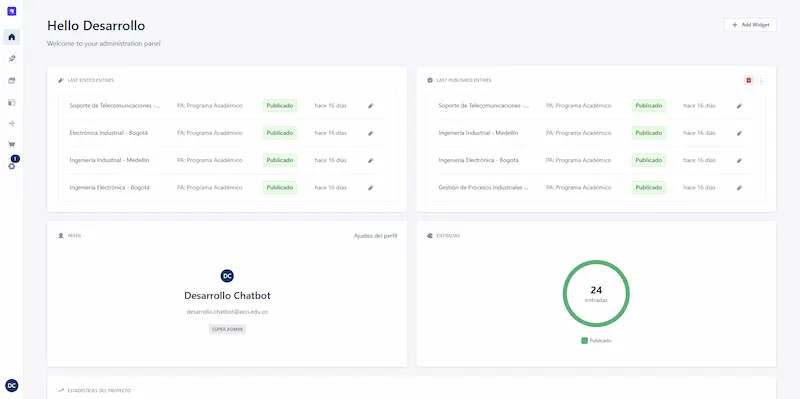The width and height of the screenshot is (800, 399).
Task: Edit Soporte de Telecomunicaciones in Last Published Entries
Action: (x=739, y=106)
